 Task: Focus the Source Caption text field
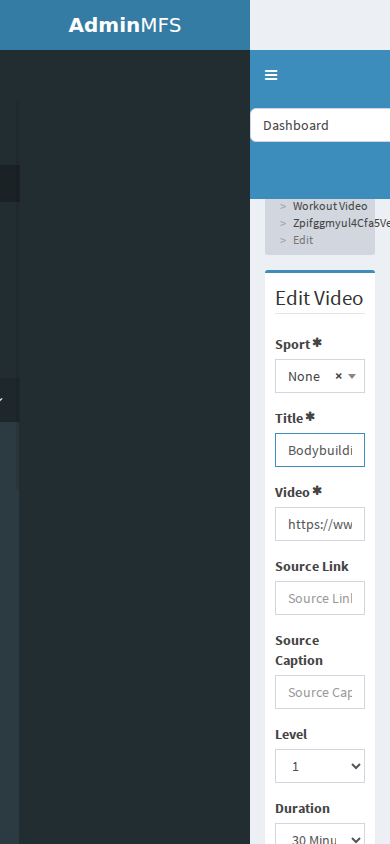click(x=320, y=692)
